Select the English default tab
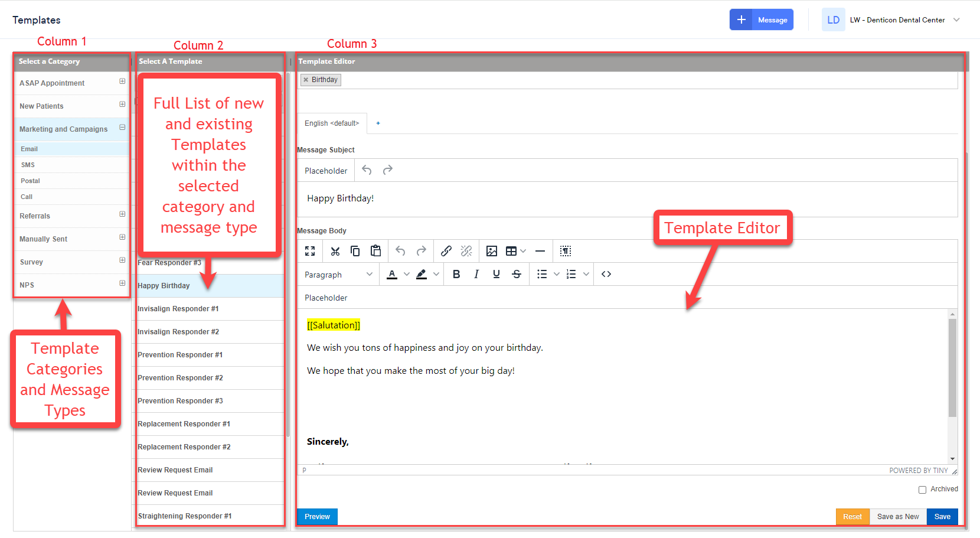This screenshot has height=538, width=980. (332, 123)
